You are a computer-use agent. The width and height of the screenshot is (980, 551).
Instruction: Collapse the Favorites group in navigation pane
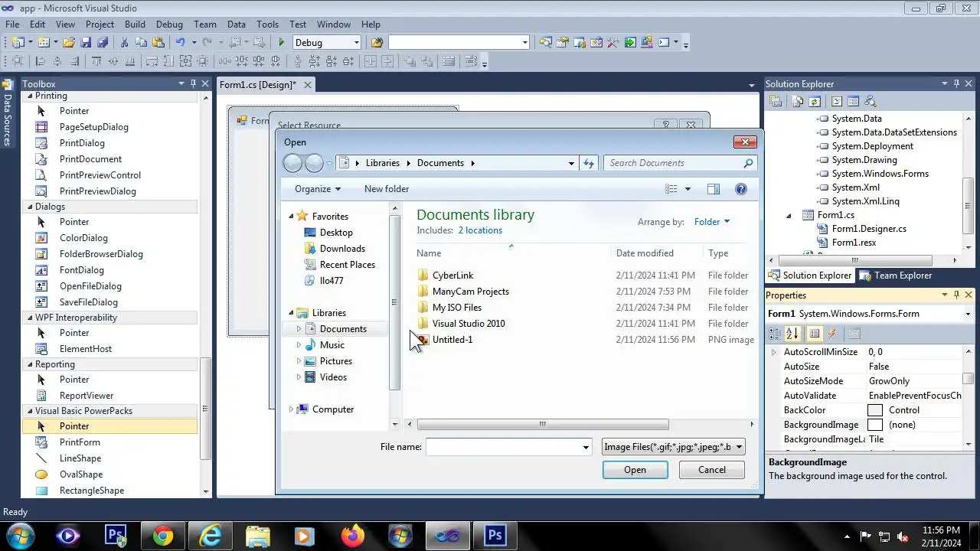(x=291, y=217)
